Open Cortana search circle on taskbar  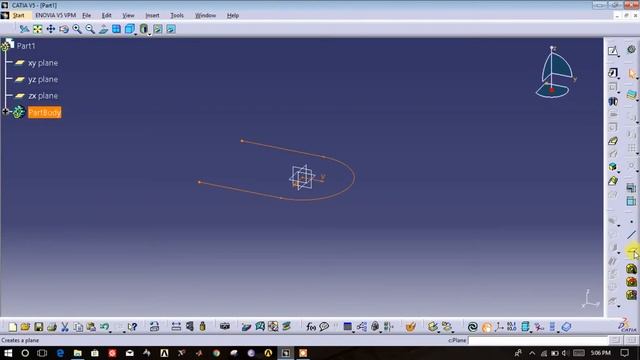point(25,353)
